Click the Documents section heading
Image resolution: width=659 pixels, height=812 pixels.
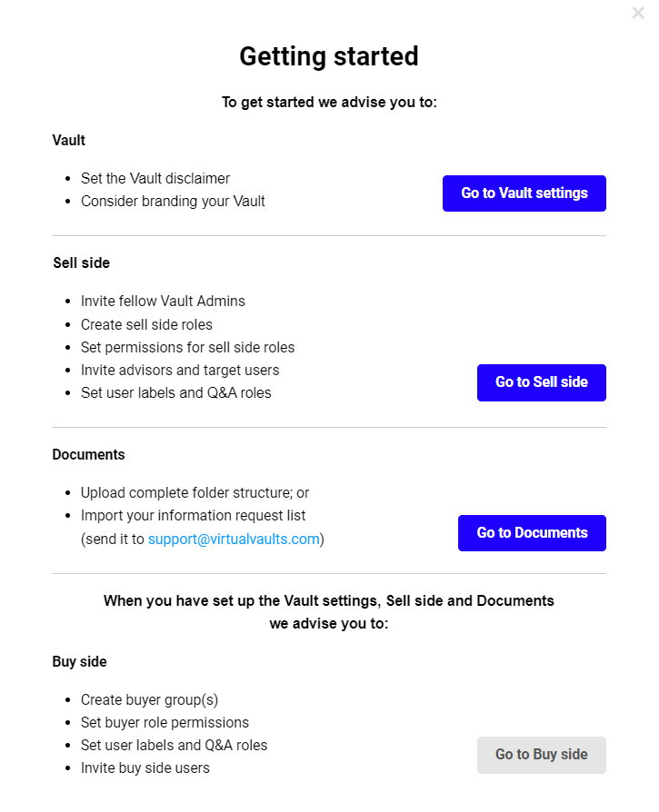88,454
